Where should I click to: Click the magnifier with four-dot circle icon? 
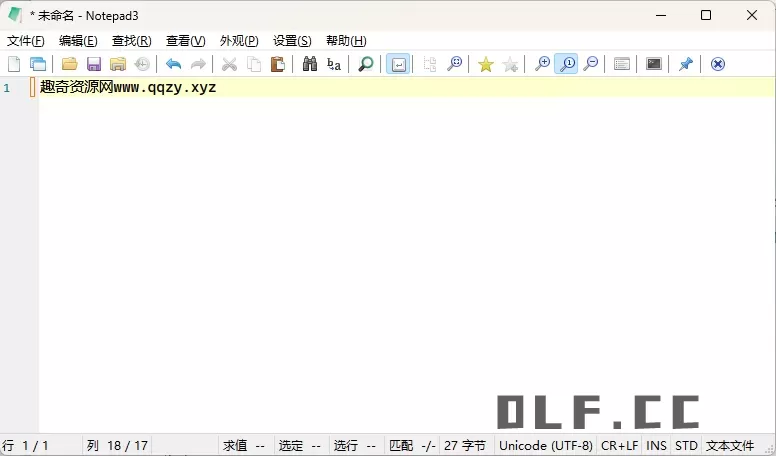coord(454,64)
